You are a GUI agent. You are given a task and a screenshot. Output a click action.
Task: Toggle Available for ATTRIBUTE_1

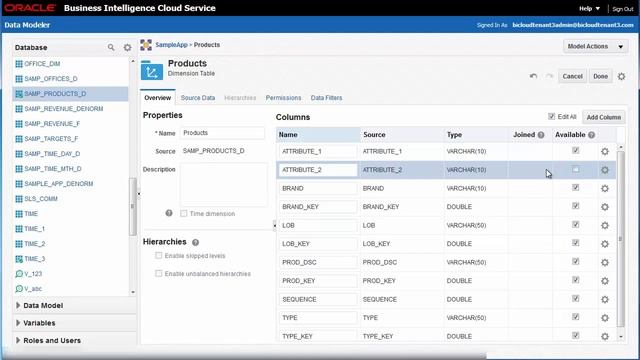[x=576, y=151]
